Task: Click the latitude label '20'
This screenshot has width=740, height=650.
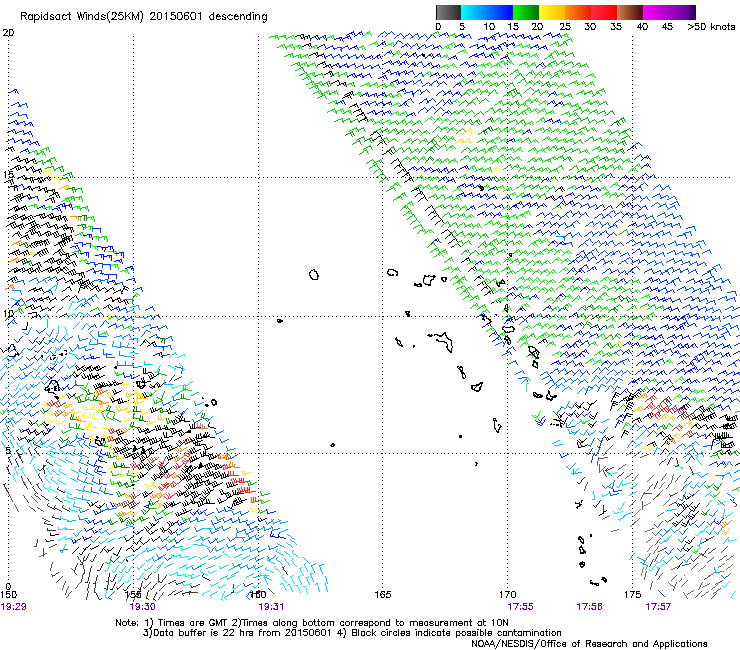Action: 8,33
